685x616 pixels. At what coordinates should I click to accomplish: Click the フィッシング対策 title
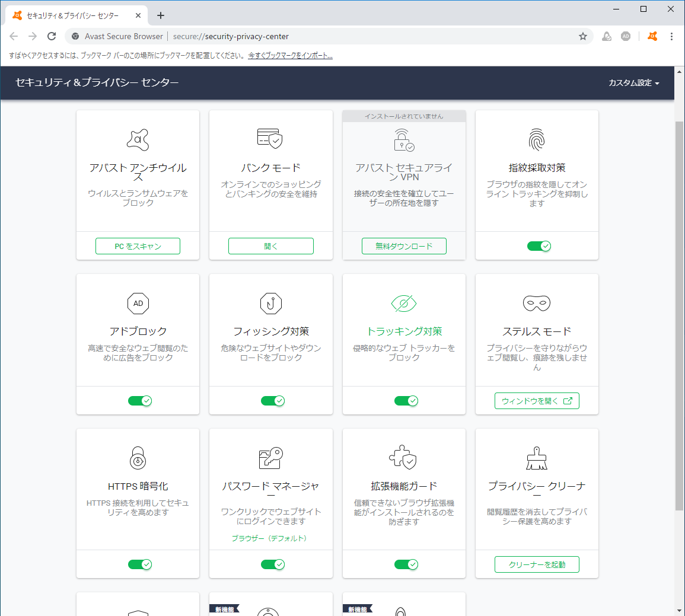point(271,331)
